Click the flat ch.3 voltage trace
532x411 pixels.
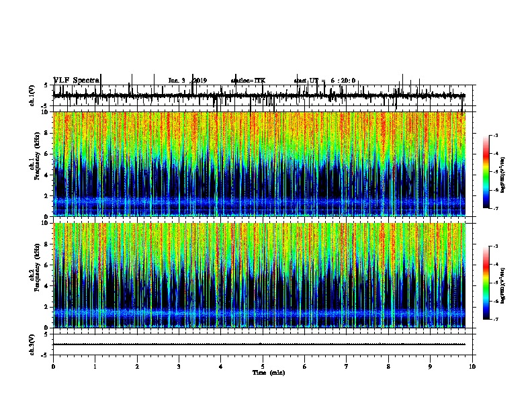259,345
